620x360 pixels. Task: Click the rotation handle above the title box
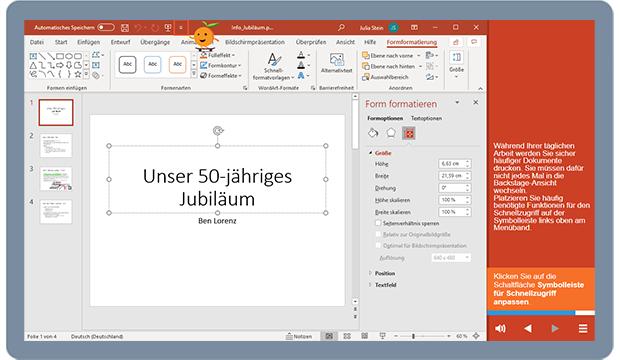218,131
